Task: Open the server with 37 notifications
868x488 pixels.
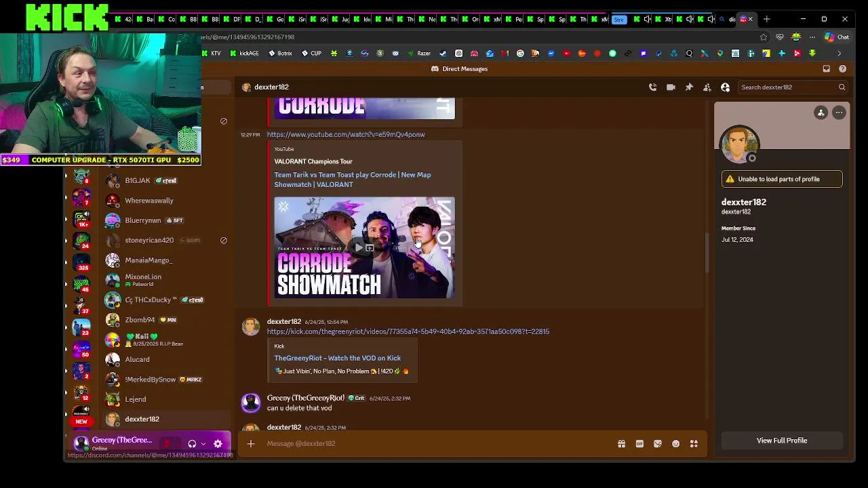Action: coord(81,305)
